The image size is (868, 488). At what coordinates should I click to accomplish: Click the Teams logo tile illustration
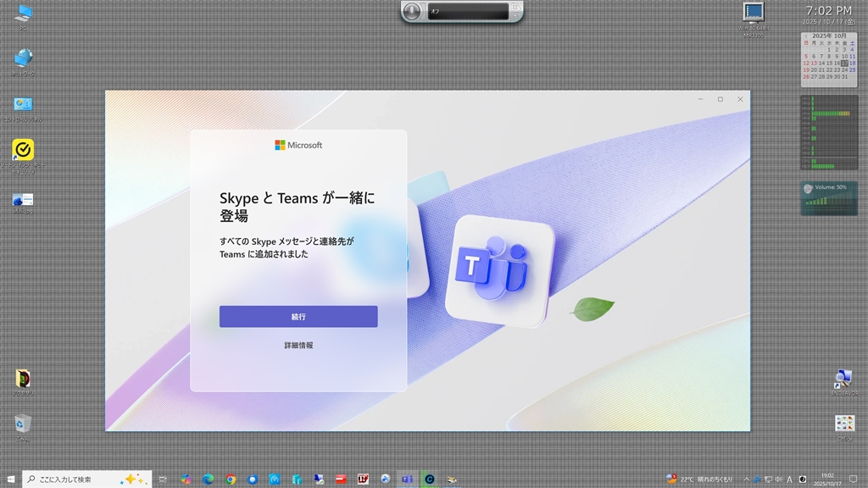click(x=499, y=270)
